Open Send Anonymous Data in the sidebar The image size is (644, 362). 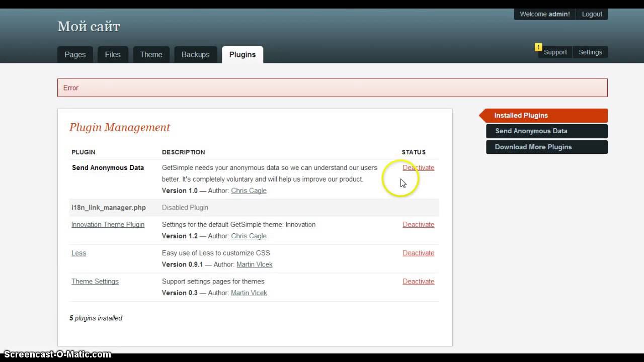coord(547,131)
